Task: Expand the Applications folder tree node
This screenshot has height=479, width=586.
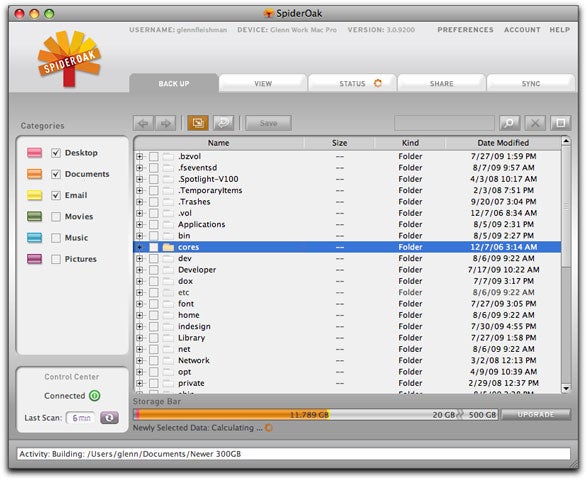Action: [139, 225]
